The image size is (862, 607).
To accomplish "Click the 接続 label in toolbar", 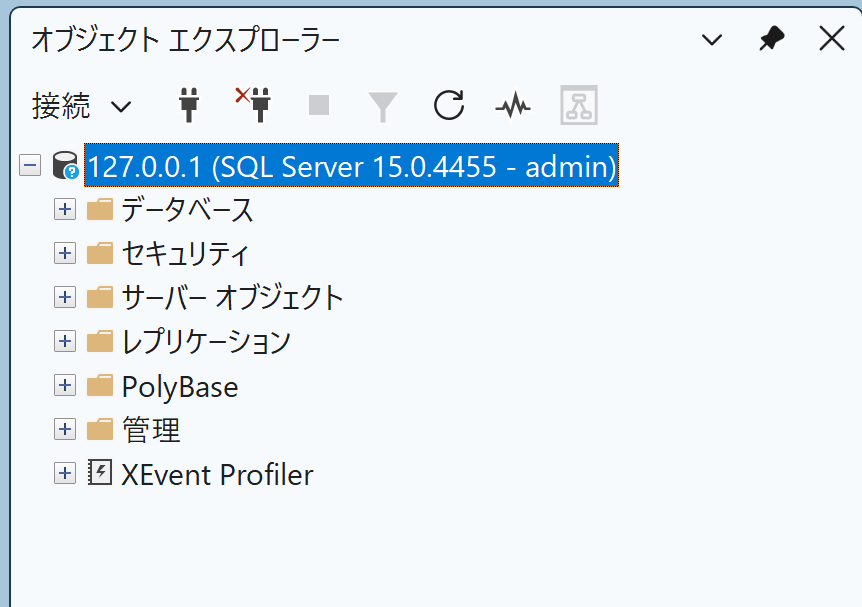I will click(61, 106).
